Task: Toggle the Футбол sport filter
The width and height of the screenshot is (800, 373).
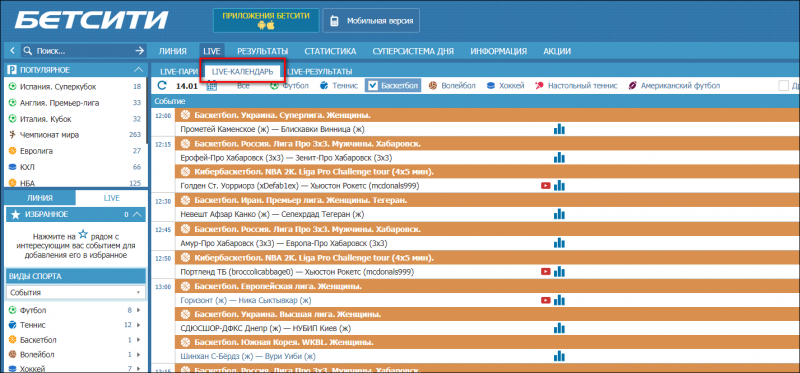Action: tap(289, 86)
